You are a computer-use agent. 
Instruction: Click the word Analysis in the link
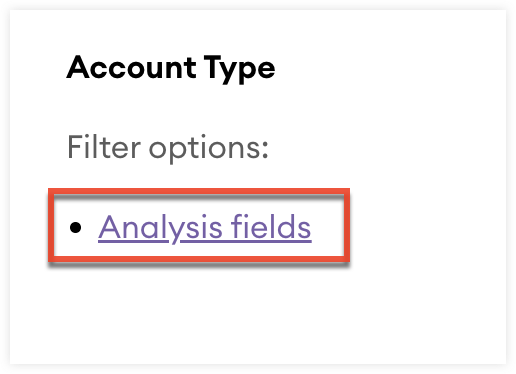tap(160, 228)
